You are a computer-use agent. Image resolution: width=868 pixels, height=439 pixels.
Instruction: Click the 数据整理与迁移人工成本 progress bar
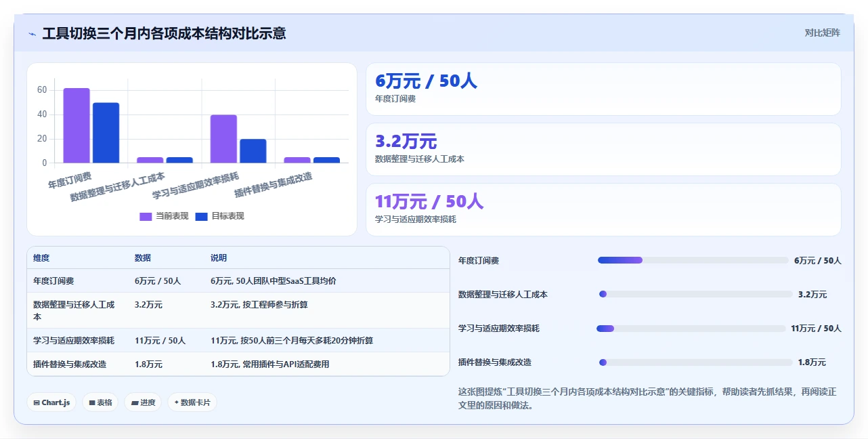pos(695,294)
